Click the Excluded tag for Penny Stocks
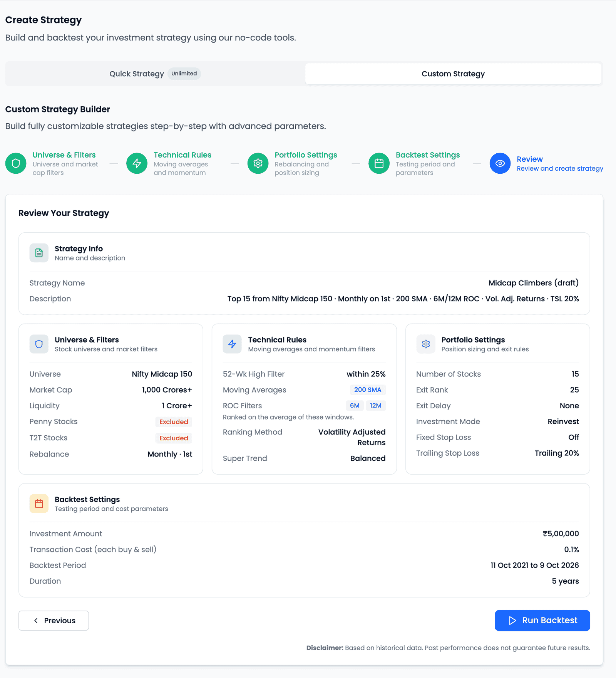Screen dimensions: 616x678 tap(174, 422)
